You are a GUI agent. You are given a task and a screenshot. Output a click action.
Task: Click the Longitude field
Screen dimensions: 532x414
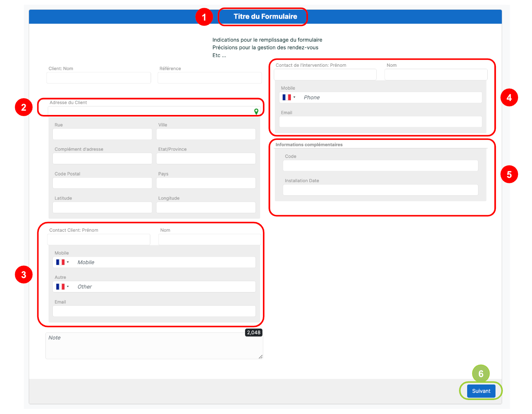point(206,207)
